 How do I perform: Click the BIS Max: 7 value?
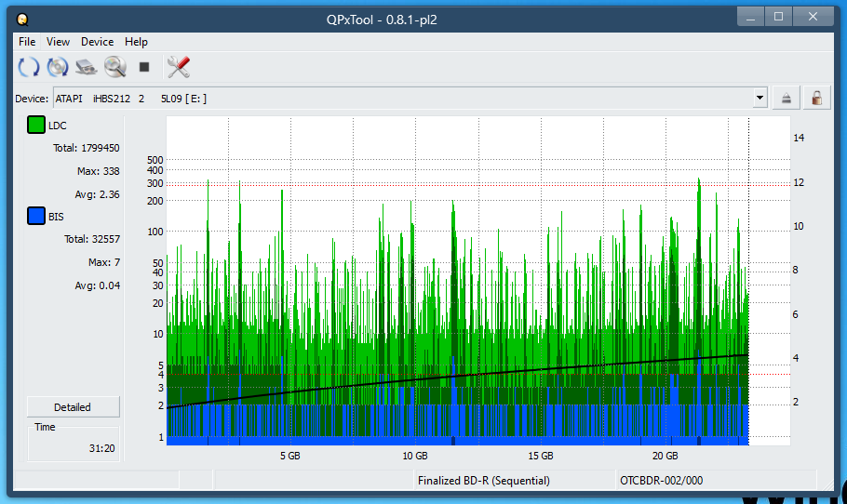[x=104, y=262]
